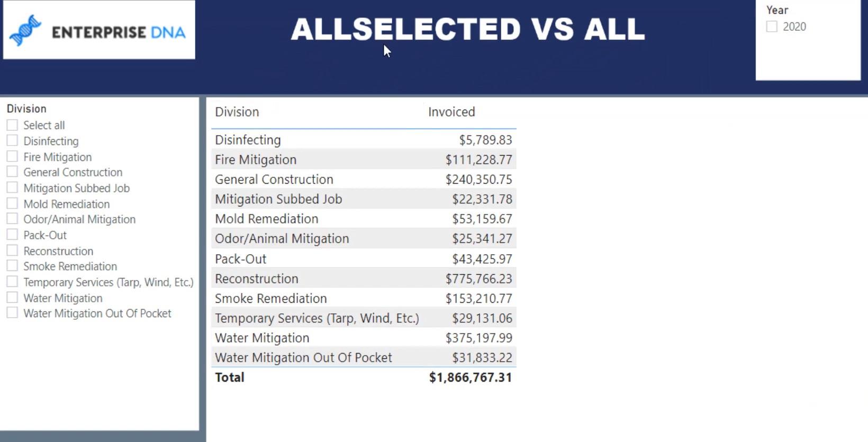Sort table by Invoiced column header

(x=451, y=112)
